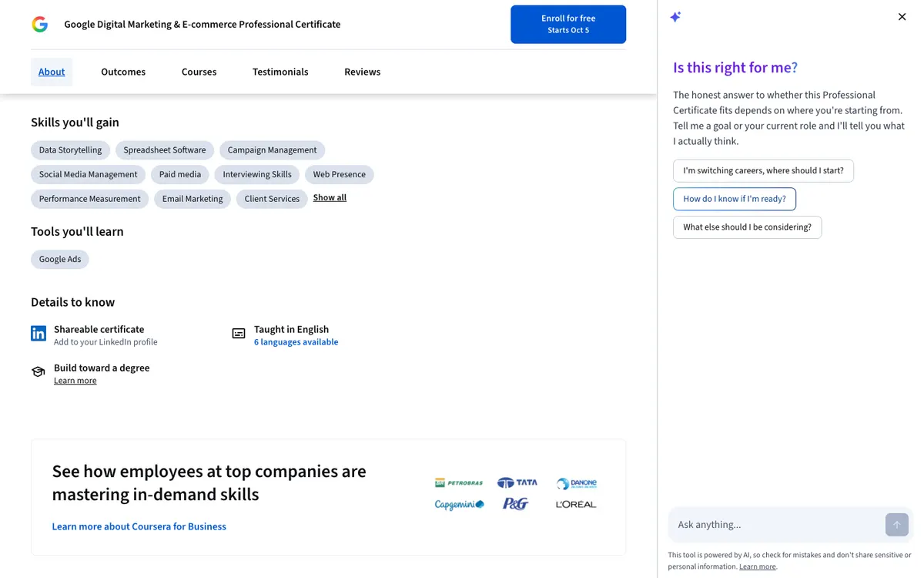Click the subtitles icon by Taught in English
This screenshot has height=578, width=924.
[239, 334]
